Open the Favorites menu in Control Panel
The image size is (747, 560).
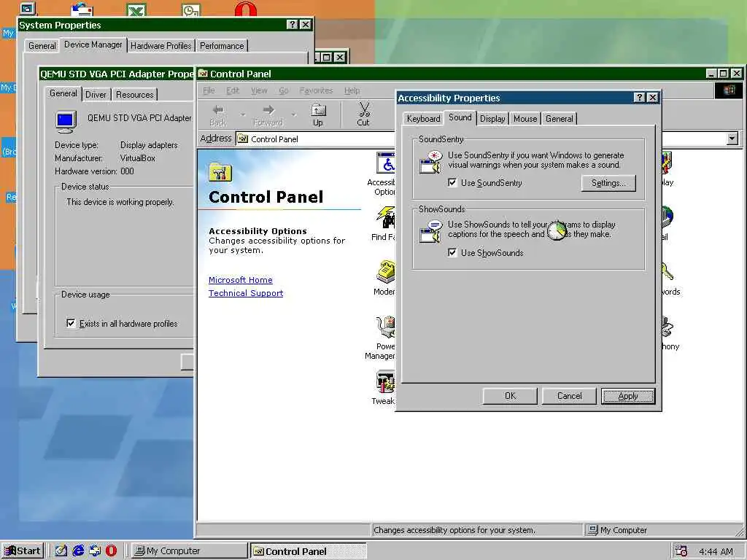click(316, 90)
